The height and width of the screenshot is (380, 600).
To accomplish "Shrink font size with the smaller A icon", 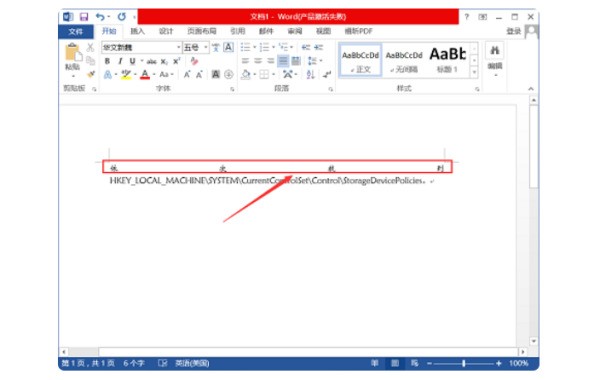I will (199, 75).
